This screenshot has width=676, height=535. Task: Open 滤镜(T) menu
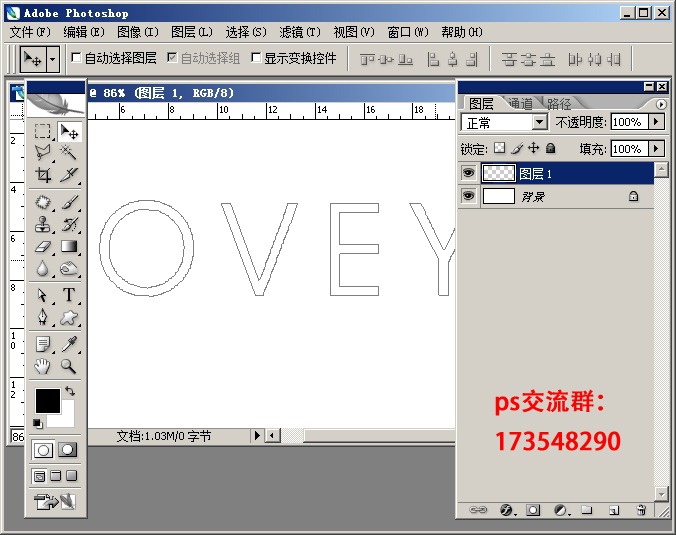(300, 32)
